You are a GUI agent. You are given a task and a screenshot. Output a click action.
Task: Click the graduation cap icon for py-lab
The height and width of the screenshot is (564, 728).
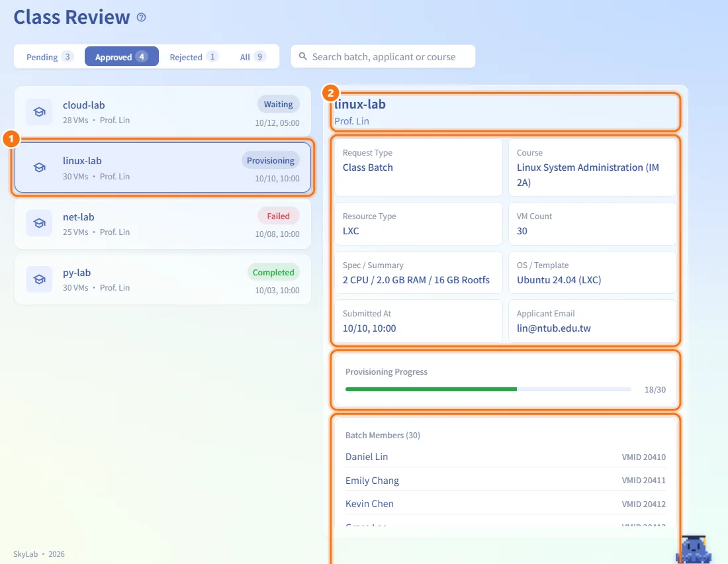(x=40, y=279)
